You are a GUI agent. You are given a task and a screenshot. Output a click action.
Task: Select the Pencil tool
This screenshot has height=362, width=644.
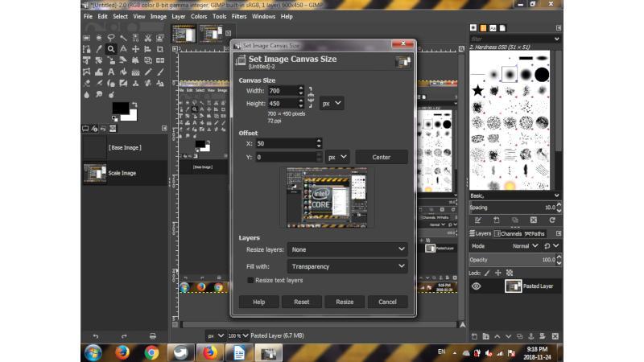click(148, 72)
